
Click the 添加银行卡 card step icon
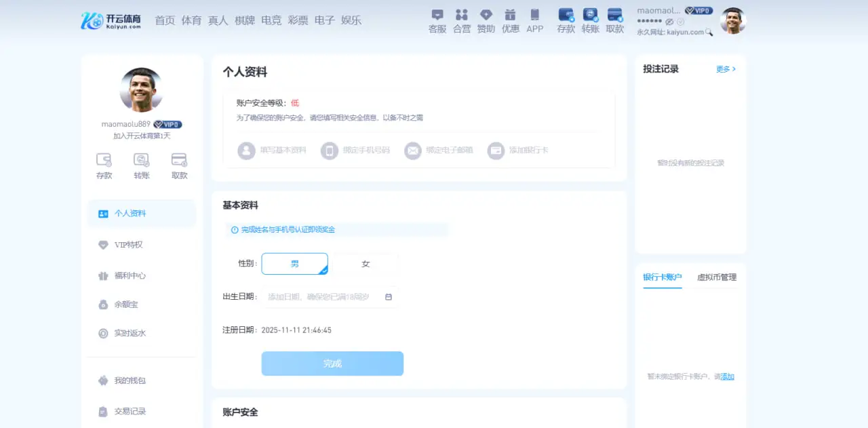[496, 150]
